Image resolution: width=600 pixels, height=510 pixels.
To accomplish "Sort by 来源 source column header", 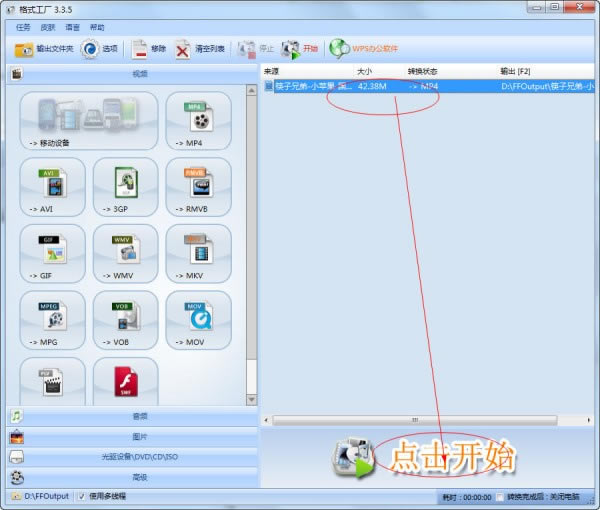I will point(272,71).
